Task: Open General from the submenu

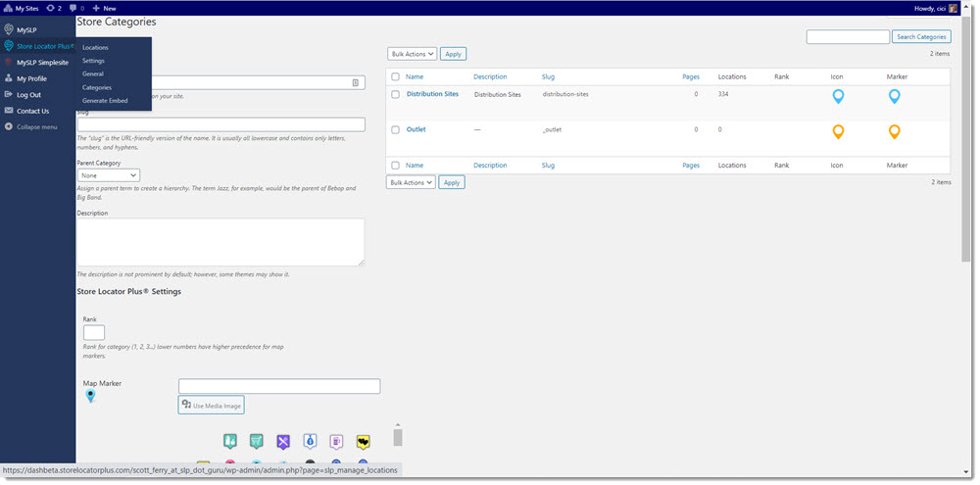Action: [x=92, y=73]
